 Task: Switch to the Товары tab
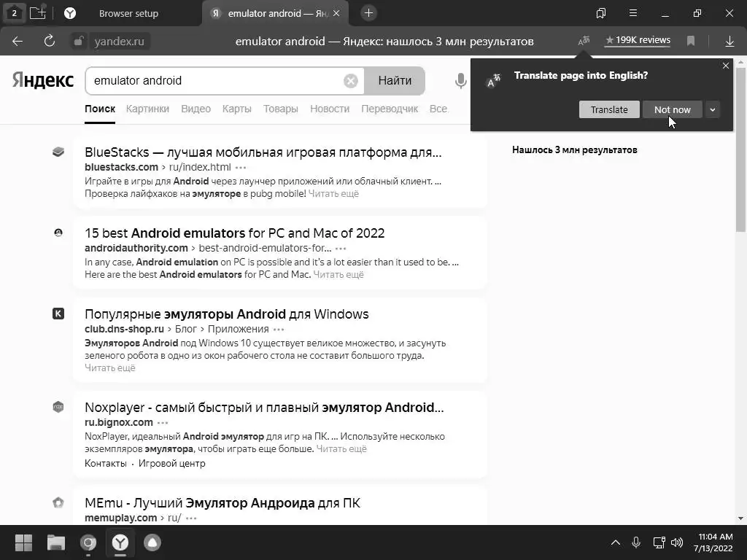tap(281, 109)
